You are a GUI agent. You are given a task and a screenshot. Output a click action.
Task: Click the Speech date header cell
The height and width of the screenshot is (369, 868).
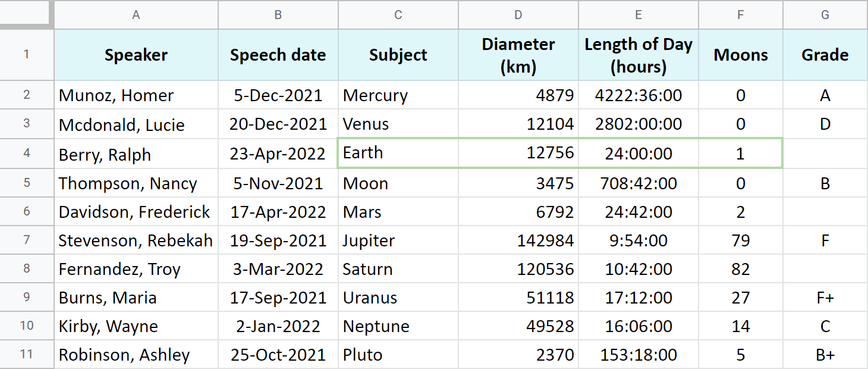coord(278,55)
